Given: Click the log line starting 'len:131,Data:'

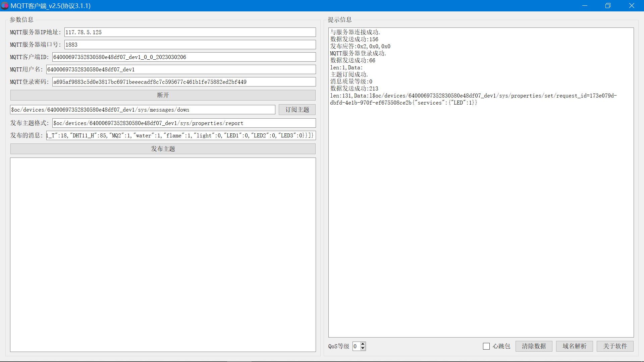Looking at the screenshot, I should point(473,99).
